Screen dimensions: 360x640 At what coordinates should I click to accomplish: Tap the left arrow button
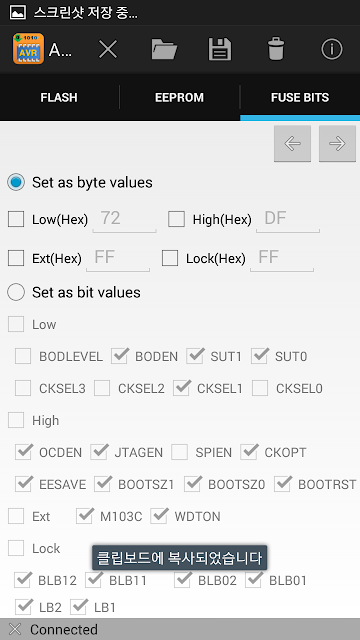292,143
